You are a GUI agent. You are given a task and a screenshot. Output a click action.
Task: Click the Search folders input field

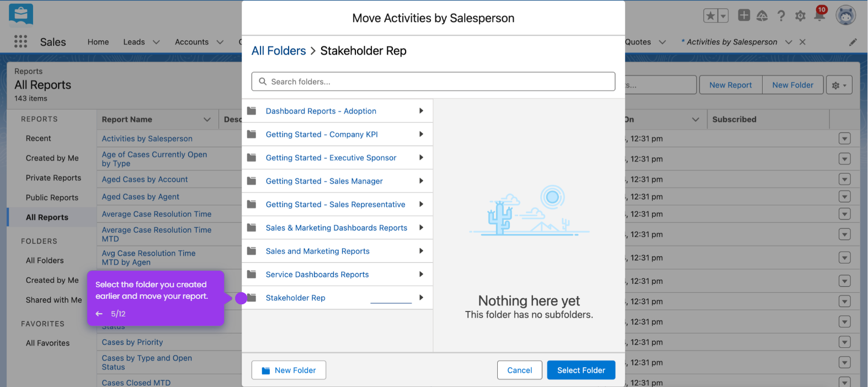433,82
